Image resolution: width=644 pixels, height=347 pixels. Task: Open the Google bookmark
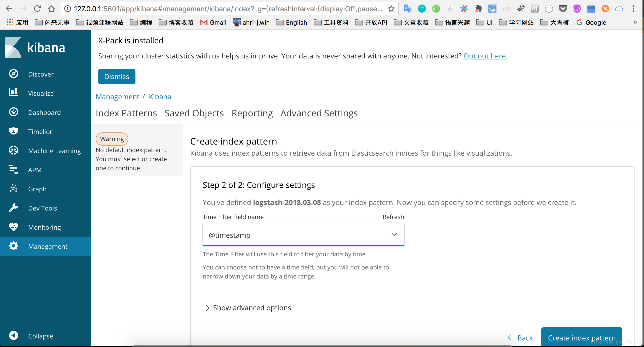[x=591, y=22]
